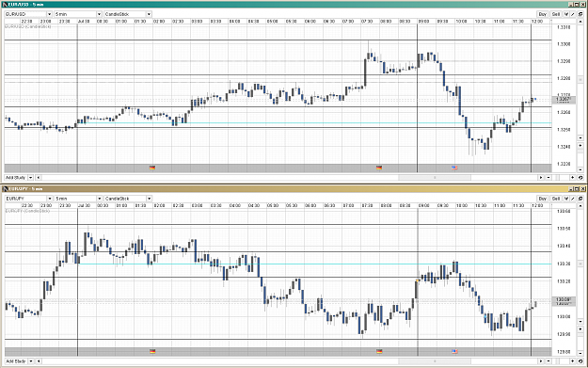Click Sell button in EUR/JPY chart

[x=556, y=199]
